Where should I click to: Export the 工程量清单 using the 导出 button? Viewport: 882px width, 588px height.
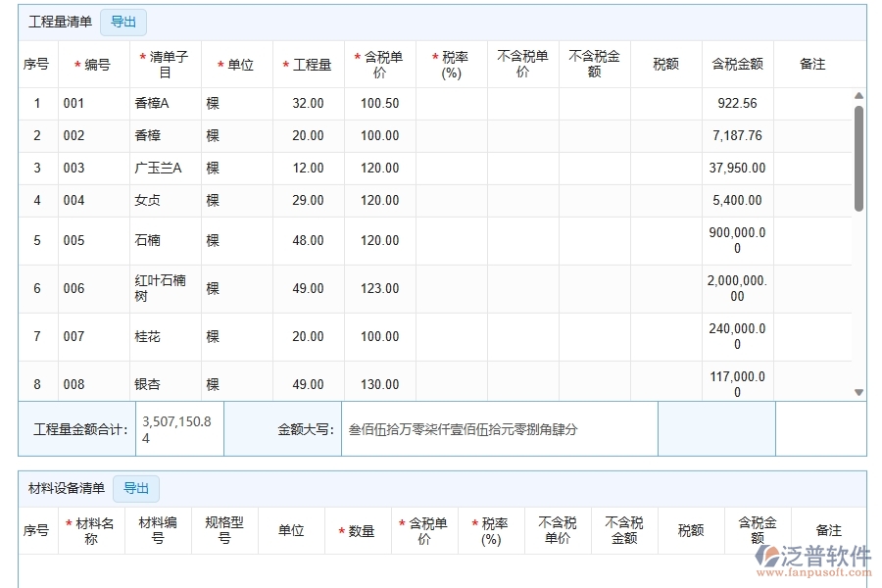[123, 22]
